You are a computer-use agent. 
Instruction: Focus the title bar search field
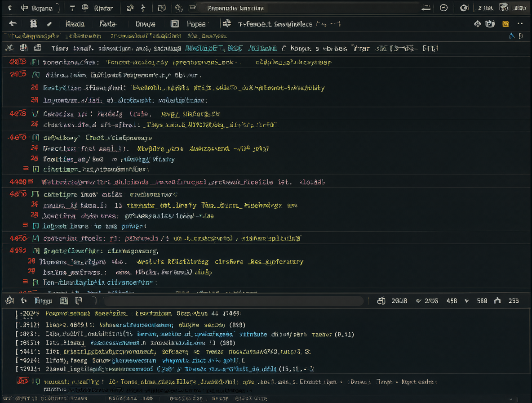[309, 8]
